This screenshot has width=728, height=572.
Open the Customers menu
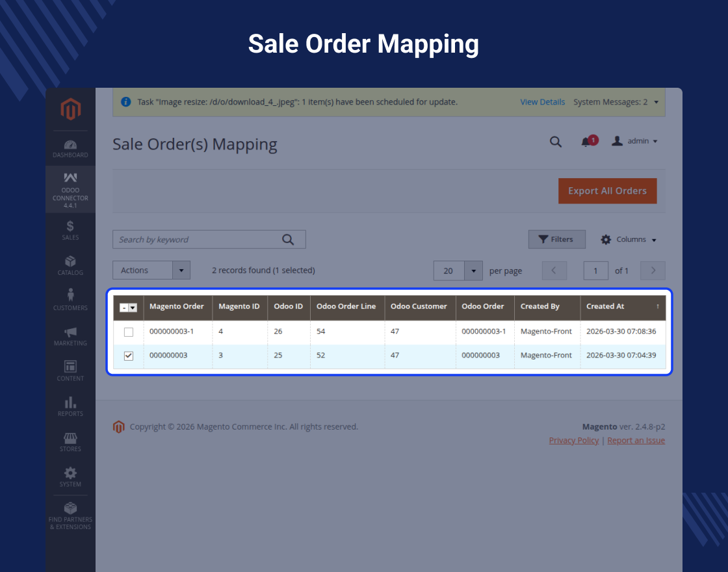(x=71, y=300)
